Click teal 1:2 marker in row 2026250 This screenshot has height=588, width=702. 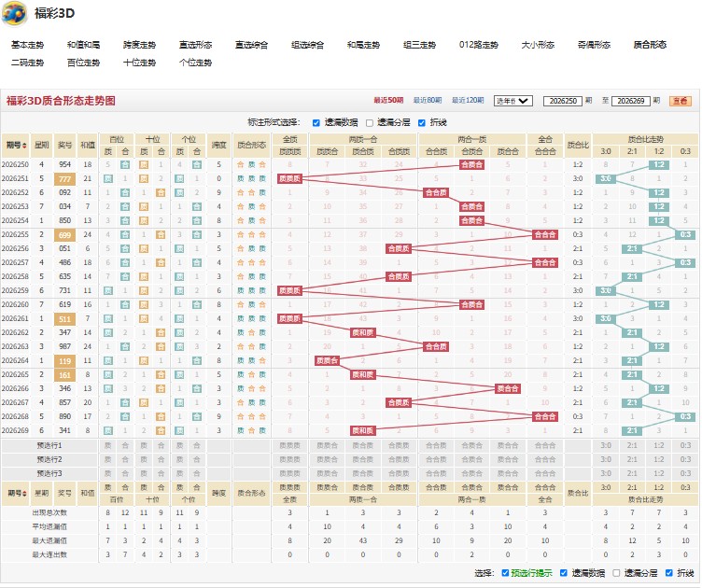(659, 164)
